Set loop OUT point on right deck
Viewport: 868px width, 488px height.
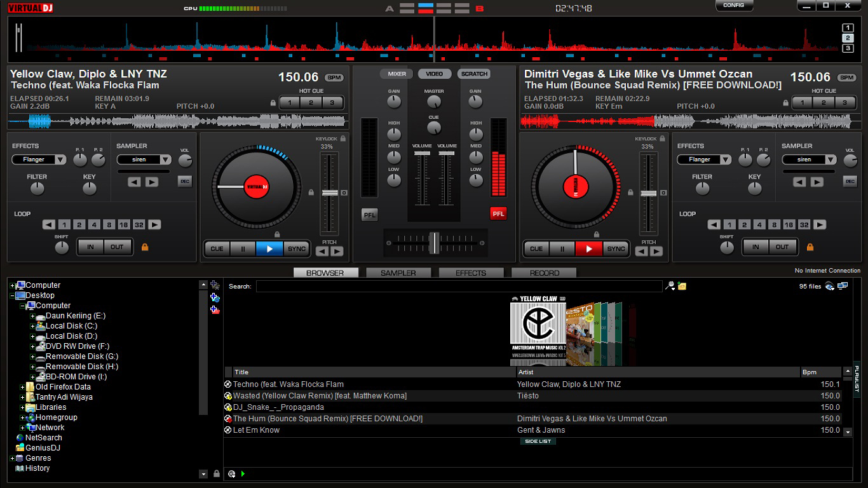pos(782,247)
